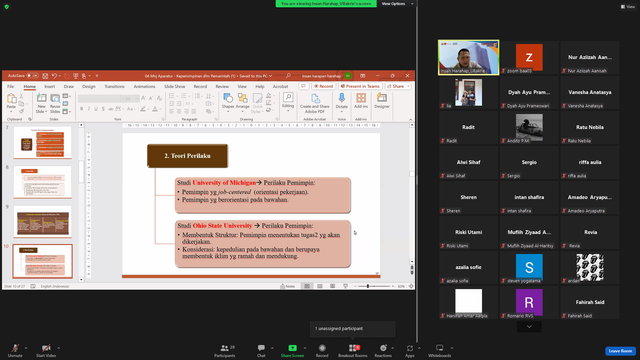Open the Comments button in PowerPoint
Screen dimensions: 640x360
pyautogui.click(x=303, y=86)
